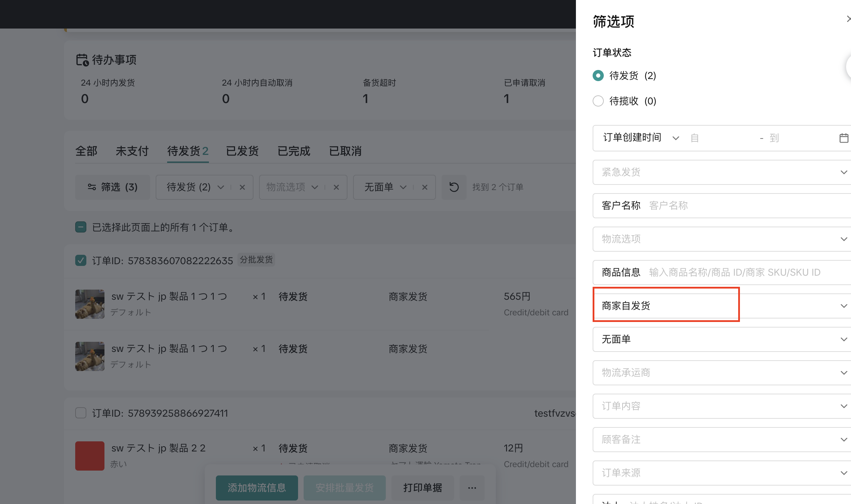This screenshot has width=851, height=504.
Task: Click the calendar icon in date range
Action: 843,138
